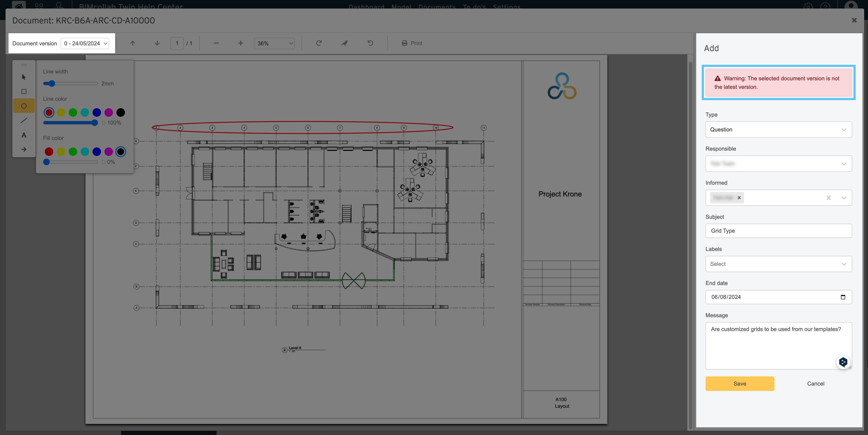Open the Type dropdown showing Question
868x435 pixels.
[x=778, y=130]
